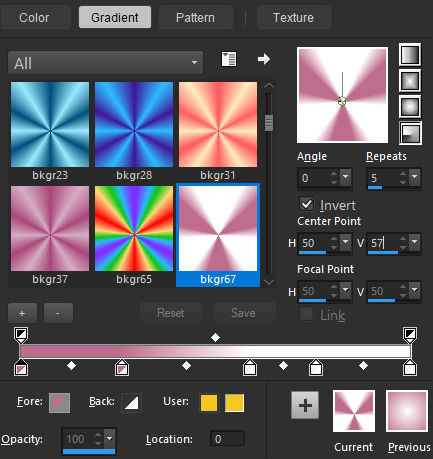This screenshot has height=459, width=433.
Task: Click the right arrow icon beside category
Action: (x=264, y=59)
